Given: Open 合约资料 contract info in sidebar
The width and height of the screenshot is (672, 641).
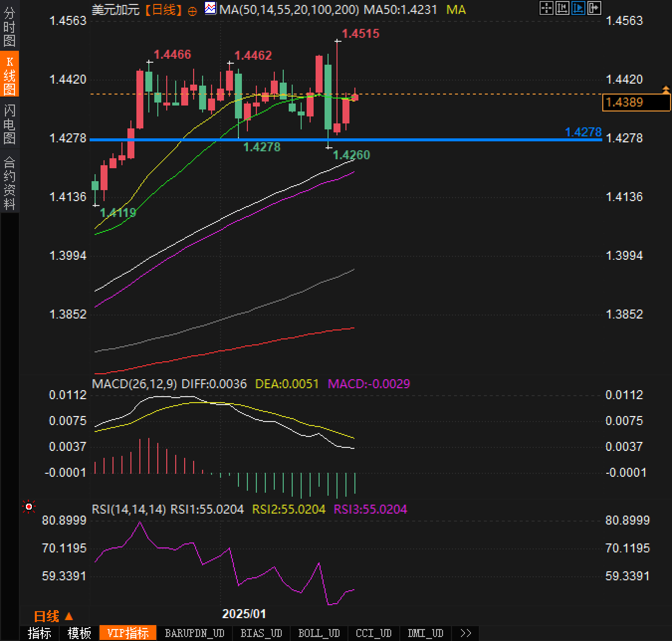Looking at the screenshot, I should point(9,183).
